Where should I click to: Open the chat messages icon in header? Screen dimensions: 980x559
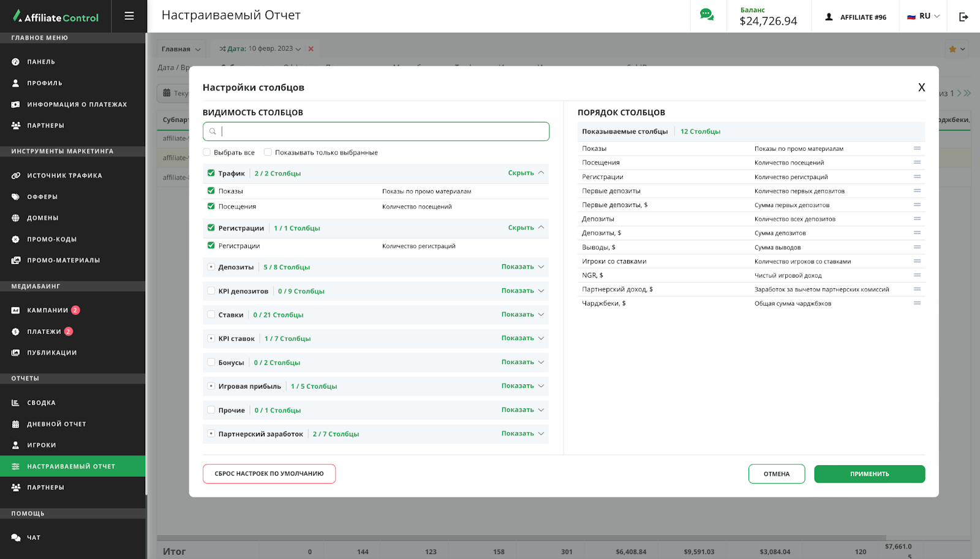click(x=707, y=15)
